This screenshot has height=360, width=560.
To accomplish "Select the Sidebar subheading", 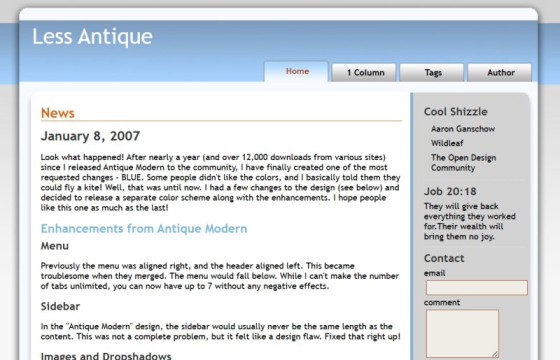I will [x=60, y=306].
